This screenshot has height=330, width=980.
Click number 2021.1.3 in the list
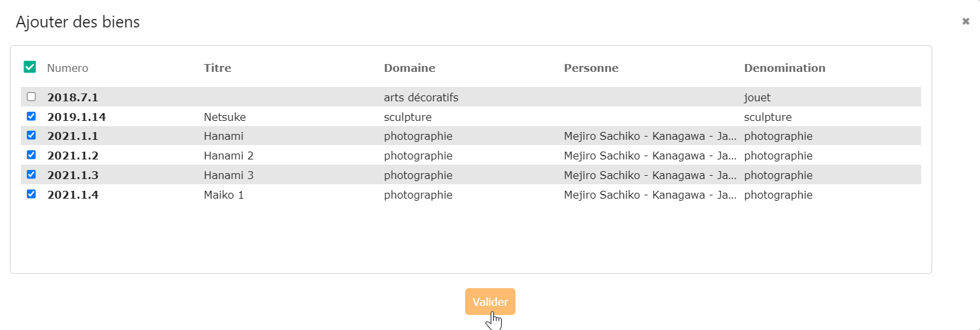(x=73, y=175)
